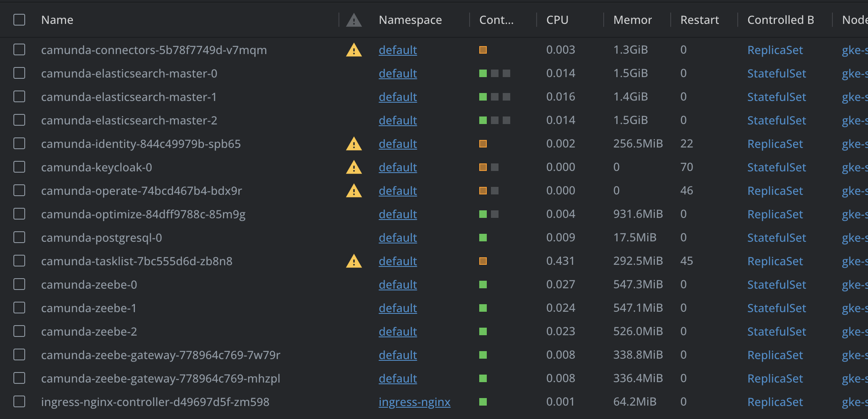Open default namespace link for camunda-connectors
This screenshot has width=868, height=419.
(x=398, y=50)
